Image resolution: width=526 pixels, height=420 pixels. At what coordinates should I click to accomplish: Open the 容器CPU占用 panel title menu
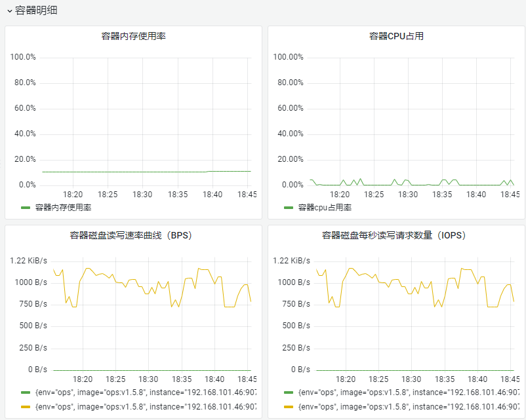[396, 36]
